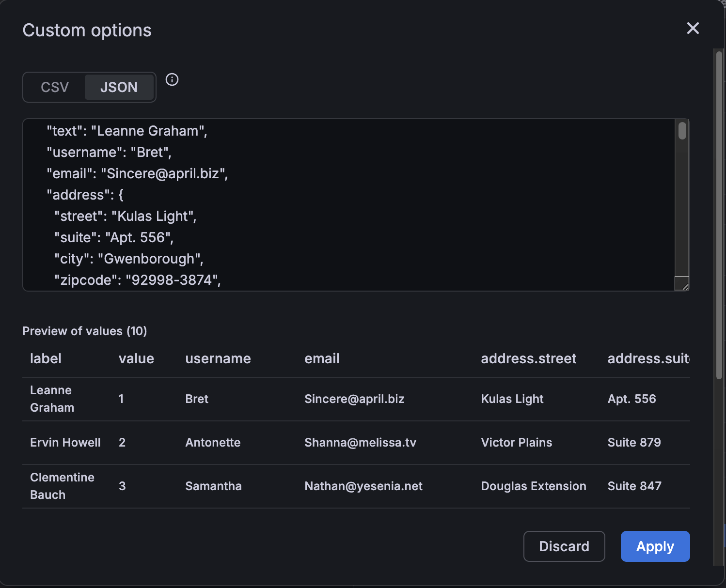The image size is (726, 588).
Task: Click the "email" column header
Action: 322,359
